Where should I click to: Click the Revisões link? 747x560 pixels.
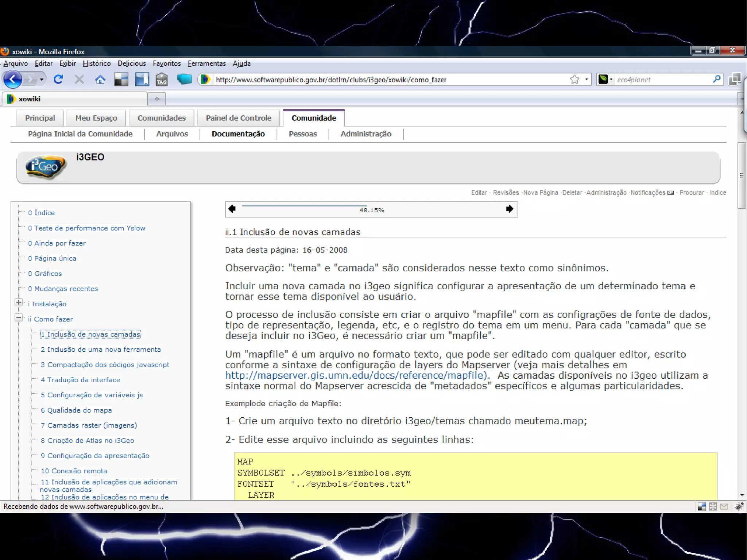coord(506,193)
